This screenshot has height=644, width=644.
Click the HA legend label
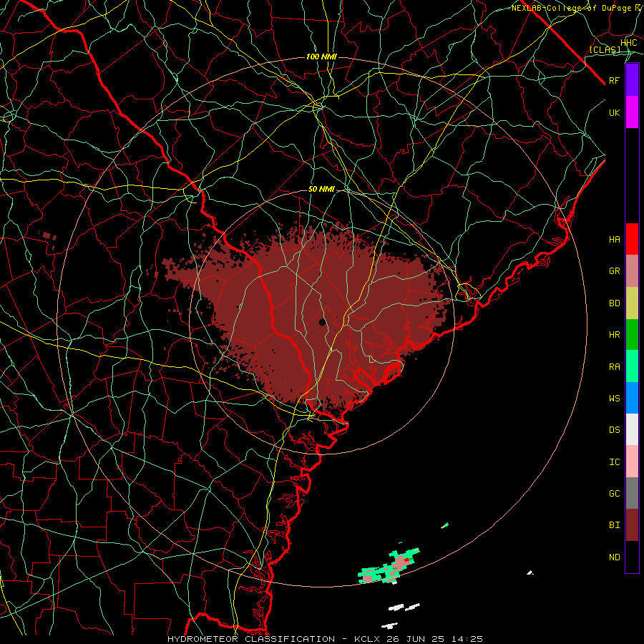pos(615,240)
